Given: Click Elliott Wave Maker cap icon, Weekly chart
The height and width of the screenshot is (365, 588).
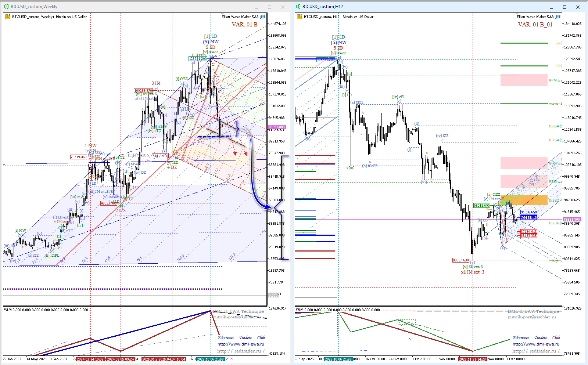Looking at the screenshot, I should point(263,17).
